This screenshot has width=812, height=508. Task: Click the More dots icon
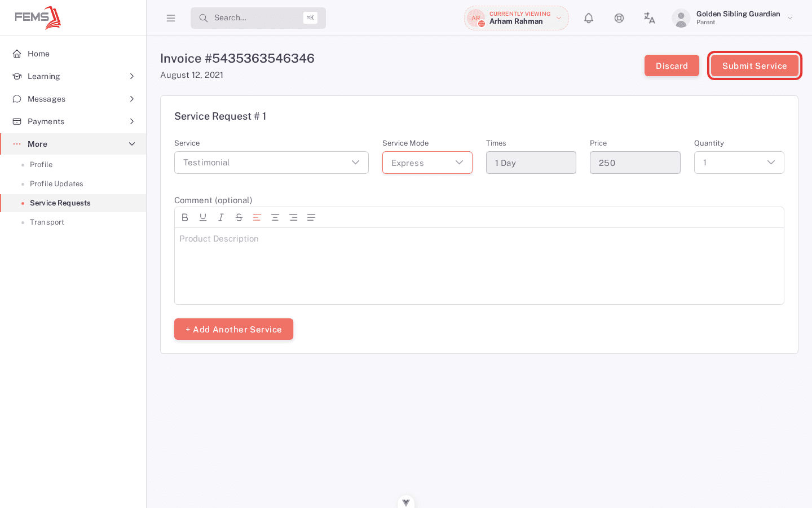click(x=17, y=144)
